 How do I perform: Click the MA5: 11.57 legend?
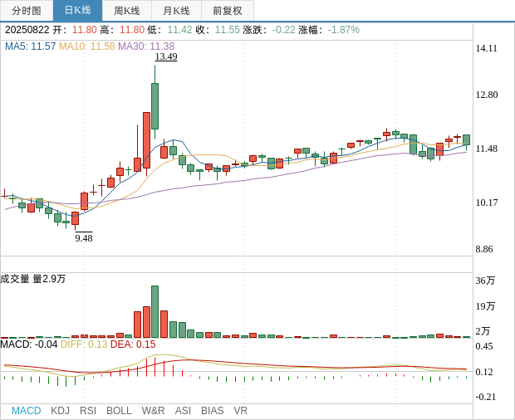(30, 46)
